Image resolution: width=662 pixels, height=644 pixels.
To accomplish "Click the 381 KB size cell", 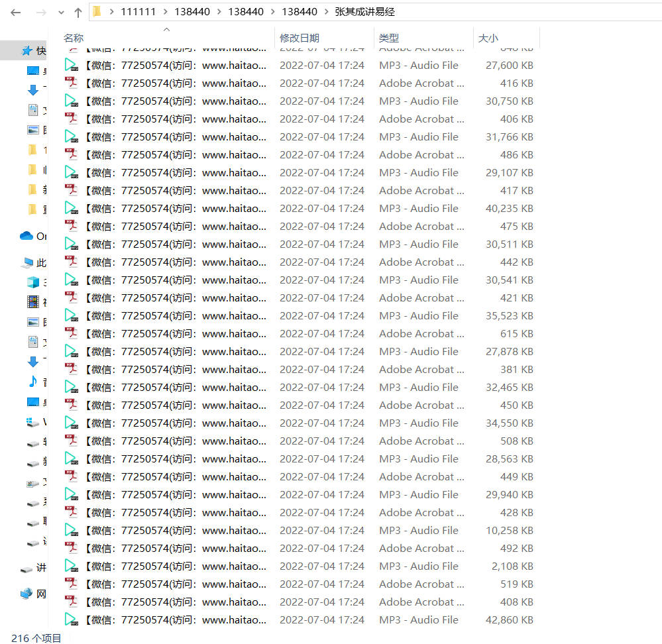I will (517, 369).
